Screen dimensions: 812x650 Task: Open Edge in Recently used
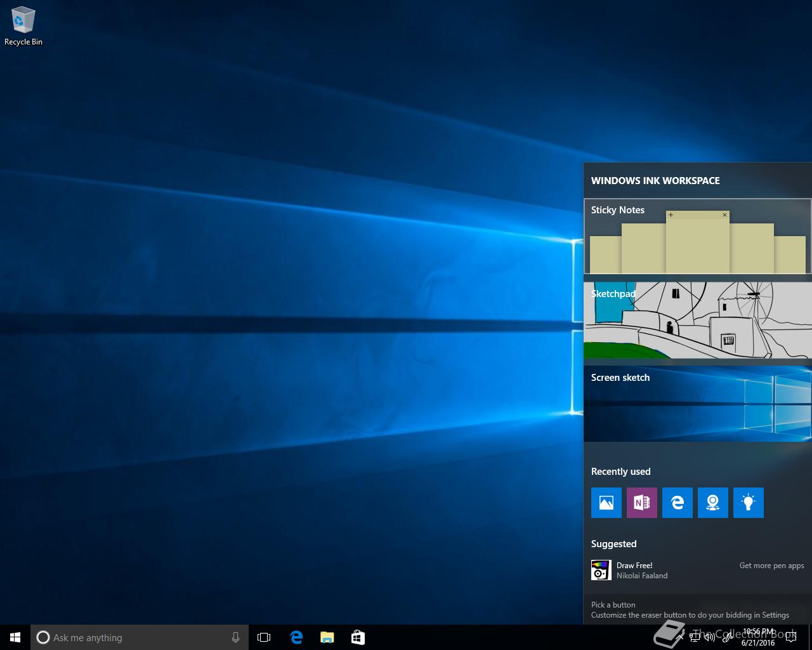(678, 503)
